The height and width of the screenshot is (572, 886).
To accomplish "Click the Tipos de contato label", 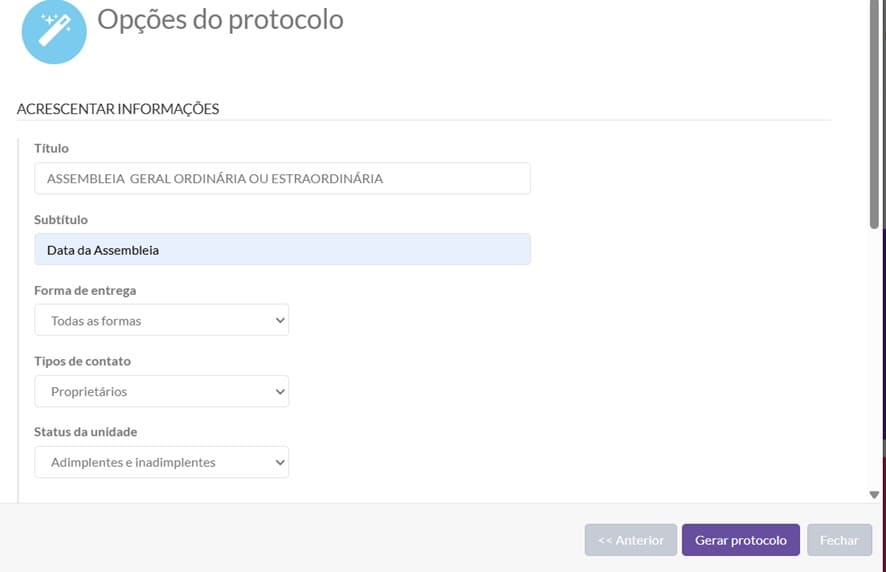I will (x=82, y=361).
